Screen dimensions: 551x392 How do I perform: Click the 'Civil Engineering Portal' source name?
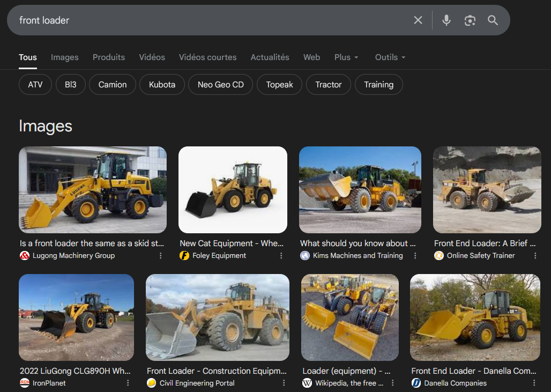pyautogui.click(x=197, y=383)
